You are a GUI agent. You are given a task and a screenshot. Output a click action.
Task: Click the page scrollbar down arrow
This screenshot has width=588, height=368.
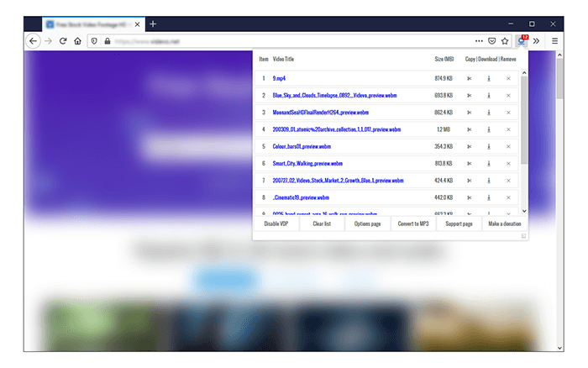point(559,348)
